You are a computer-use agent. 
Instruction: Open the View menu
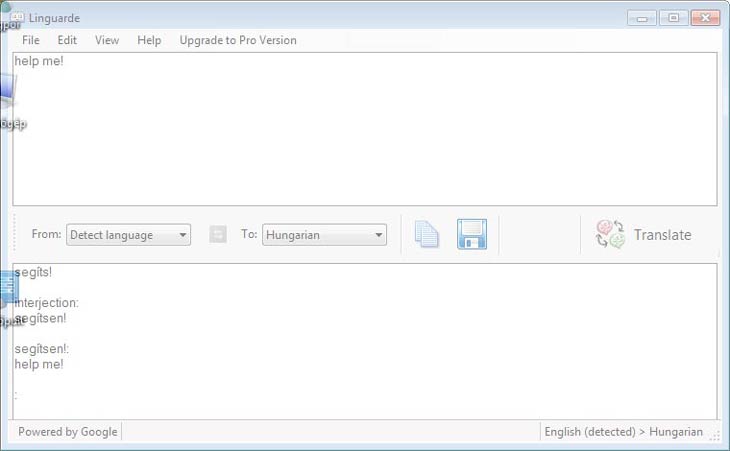click(107, 40)
